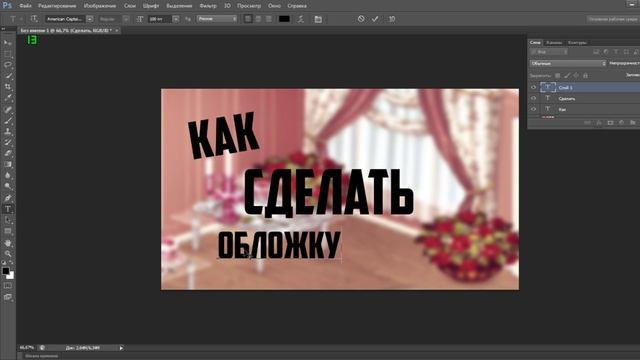Toggle lock all padlock in Layers panel

(585, 76)
